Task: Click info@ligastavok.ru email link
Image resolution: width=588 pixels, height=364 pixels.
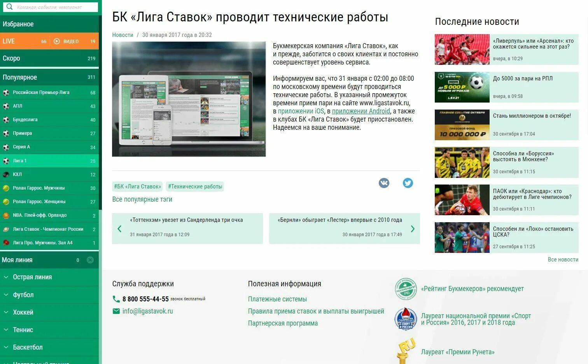Action: point(147,311)
